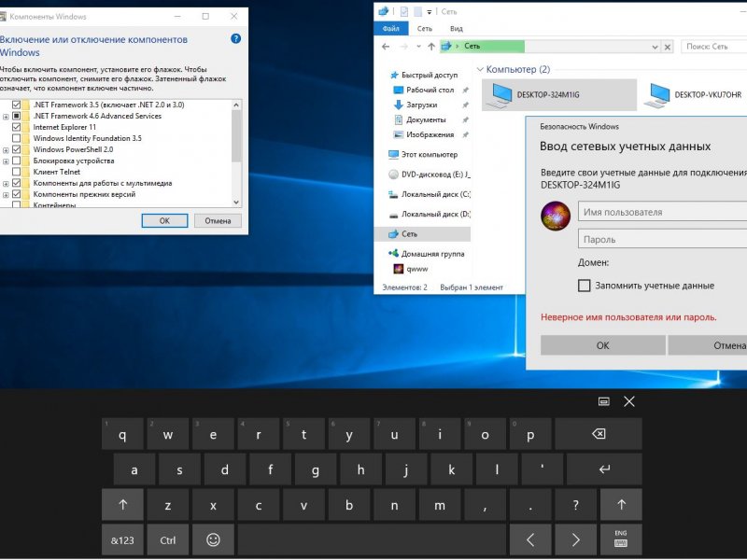The image size is (747, 560).
Task: Close the on-screen touch keyboard
Action: click(629, 401)
